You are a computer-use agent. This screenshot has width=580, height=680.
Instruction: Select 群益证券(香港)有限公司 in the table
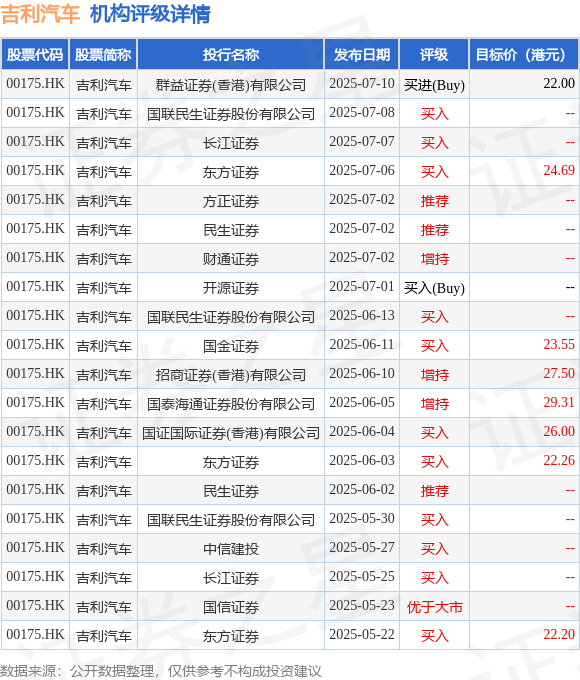(x=231, y=85)
